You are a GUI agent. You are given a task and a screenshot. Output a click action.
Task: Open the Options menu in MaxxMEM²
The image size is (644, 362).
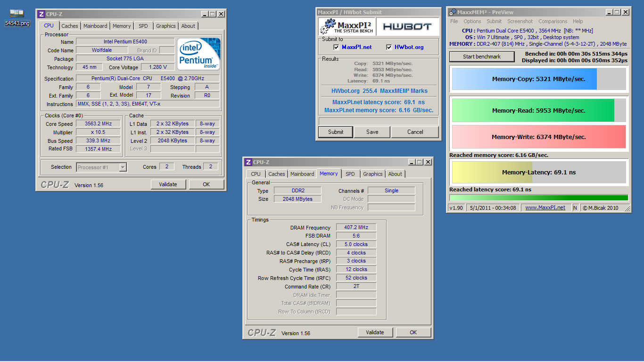[x=472, y=21]
